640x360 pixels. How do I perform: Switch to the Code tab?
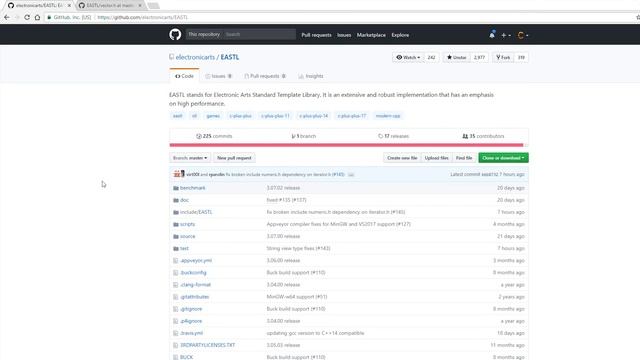[x=184, y=76]
